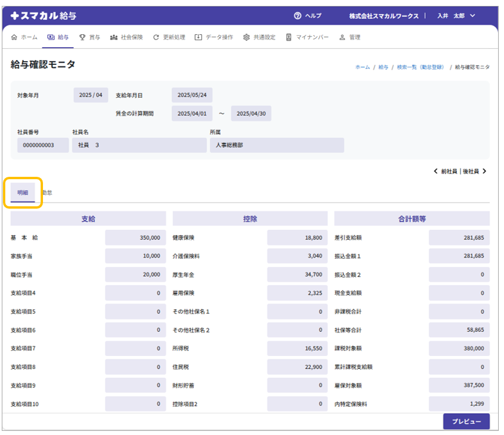
Task: Click the 共通設定 gear icon
Action: (x=246, y=37)
